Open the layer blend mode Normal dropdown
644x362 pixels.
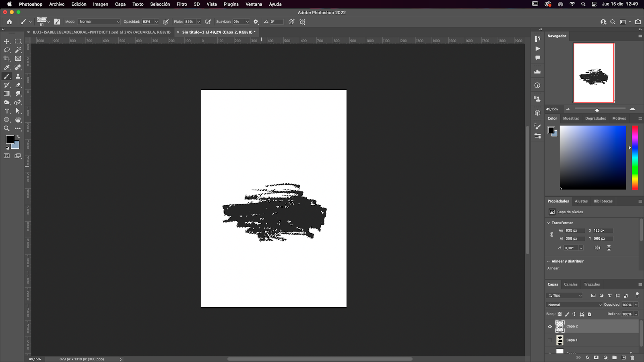[x=574, y=305]
